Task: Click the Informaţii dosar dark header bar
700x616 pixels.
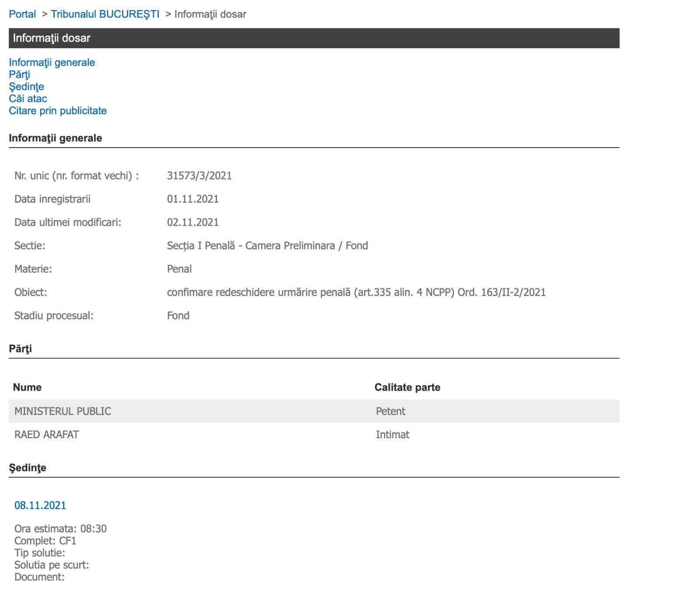Action: 314,38
